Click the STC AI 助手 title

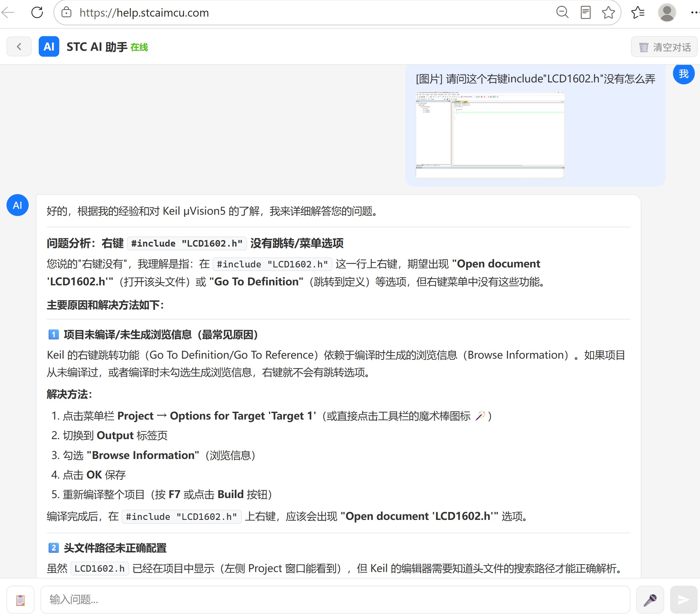(97, 47)
